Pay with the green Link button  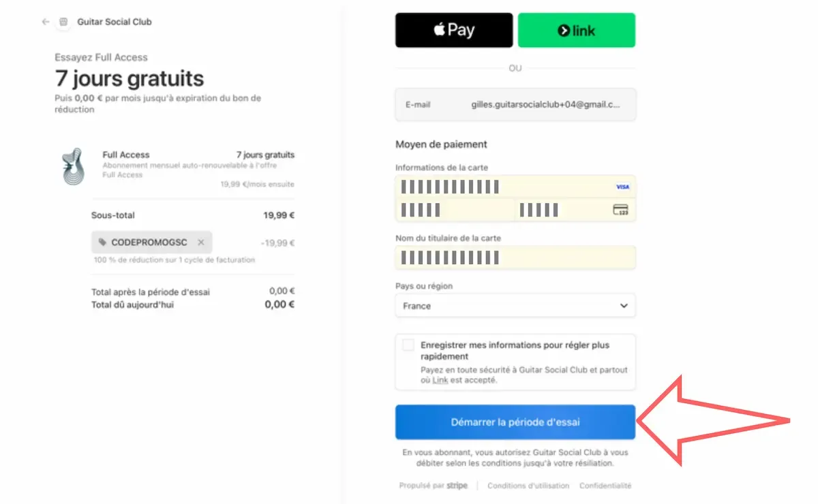(x=576, y=30)
